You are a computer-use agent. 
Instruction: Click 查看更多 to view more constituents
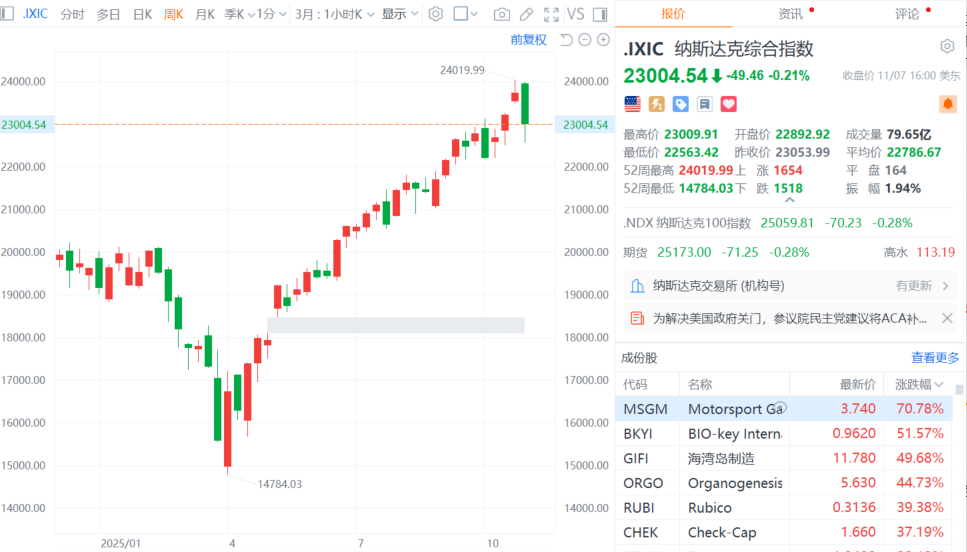coord(935,358)
